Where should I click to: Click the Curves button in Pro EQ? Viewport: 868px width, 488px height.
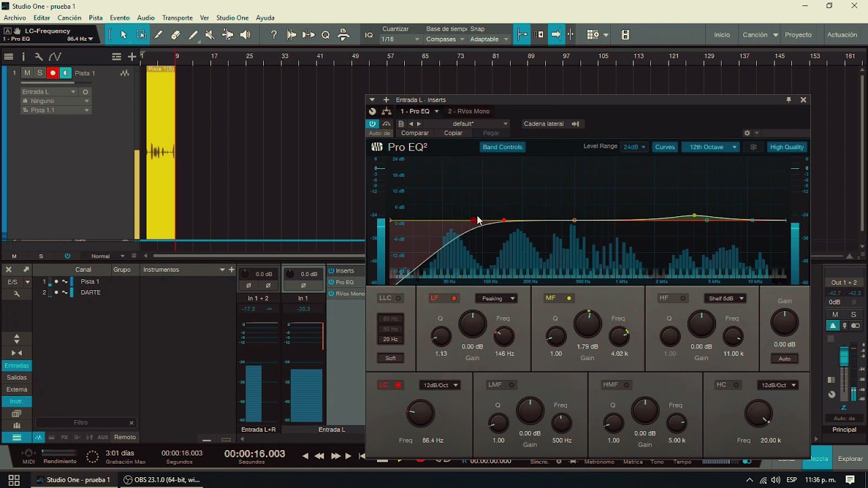[x=665, y=147]
